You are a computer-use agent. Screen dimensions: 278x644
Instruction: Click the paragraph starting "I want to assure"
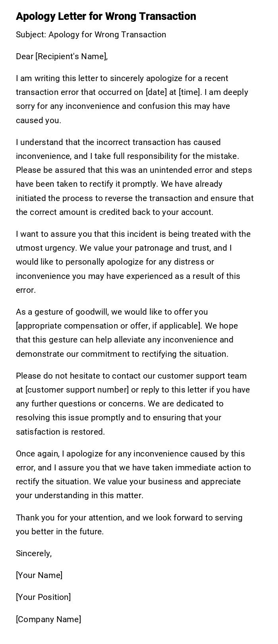[133, 262]
